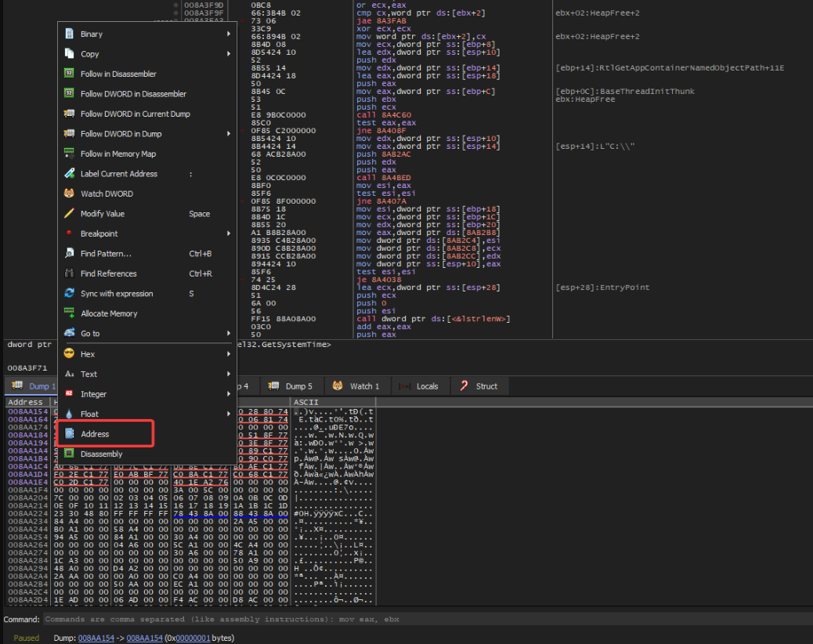Screen dimensions: 813x644
Task: Click the Sync with expression icon
Action: (69, 294)
